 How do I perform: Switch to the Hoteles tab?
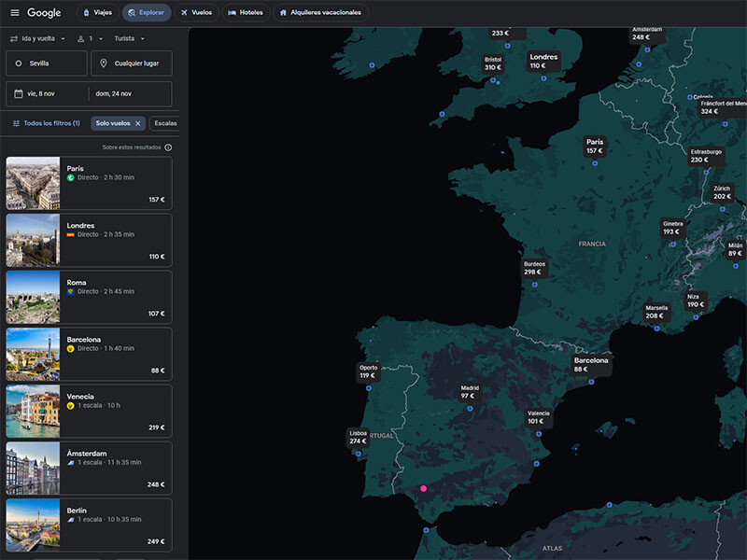[x=246, y=13]
